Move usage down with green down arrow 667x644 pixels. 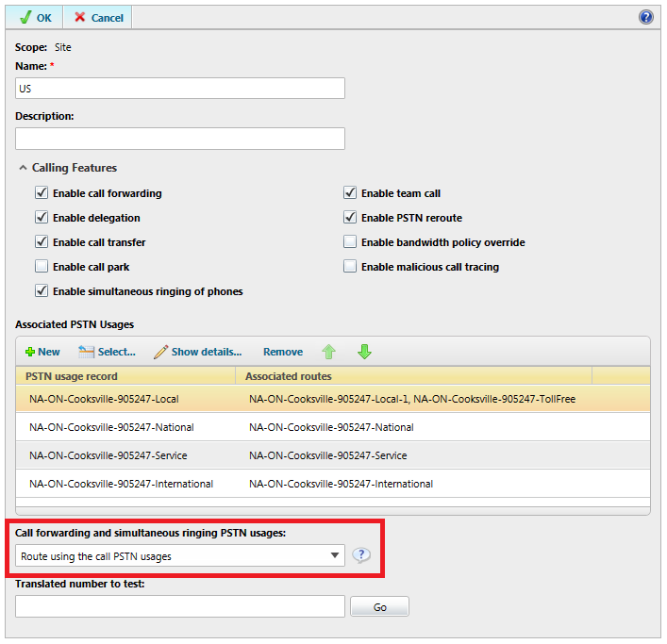click(x=364, y=352)
